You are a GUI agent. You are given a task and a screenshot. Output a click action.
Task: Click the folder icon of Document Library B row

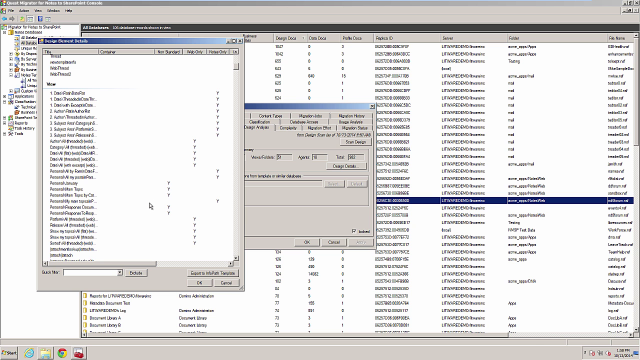(85, 325)
